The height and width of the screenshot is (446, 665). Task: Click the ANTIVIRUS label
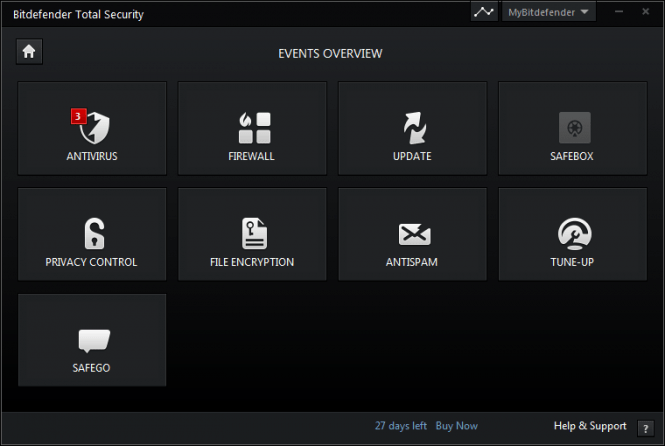coord(92,156)
